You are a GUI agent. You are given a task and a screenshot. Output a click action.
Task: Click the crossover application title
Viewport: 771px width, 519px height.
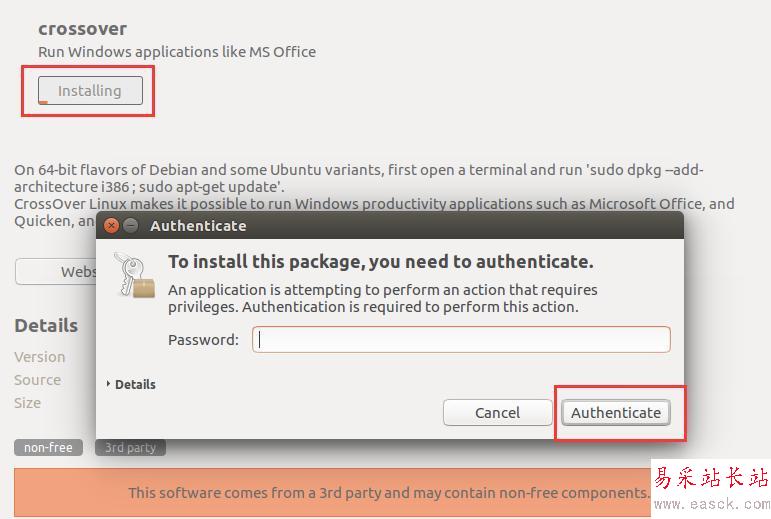(82, 28)
